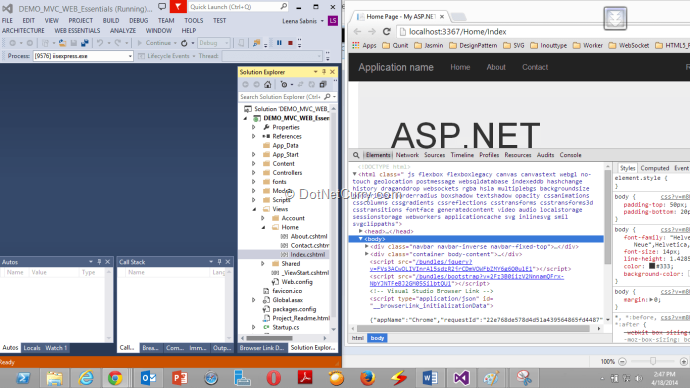Open the ARCHITECTURE menu
This screenshot has height=388, width=690.
23,30
